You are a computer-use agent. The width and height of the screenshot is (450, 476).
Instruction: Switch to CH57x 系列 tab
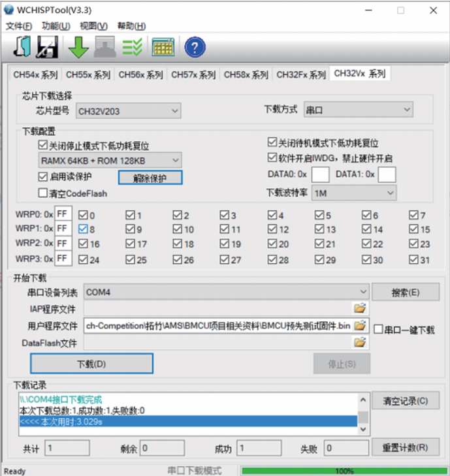193,74
